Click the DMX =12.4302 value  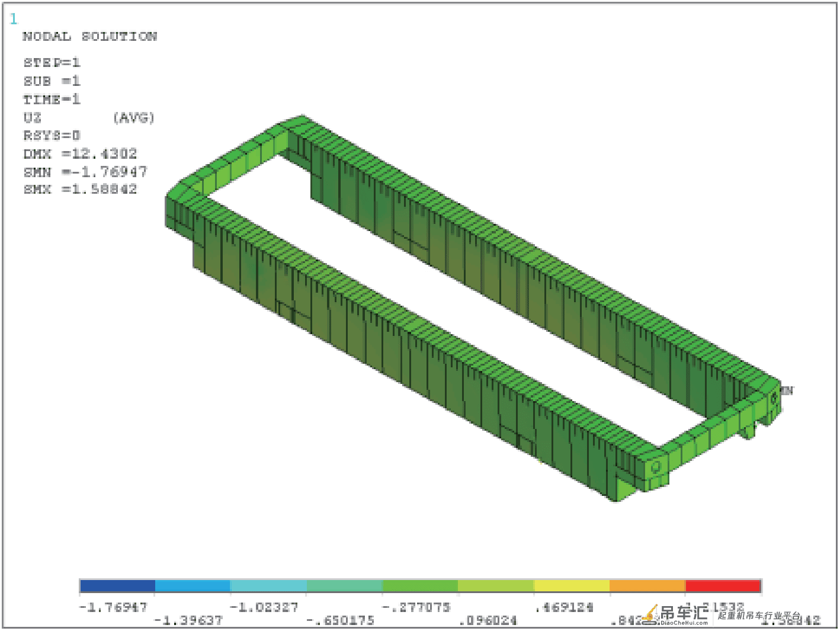pos(80,153)
